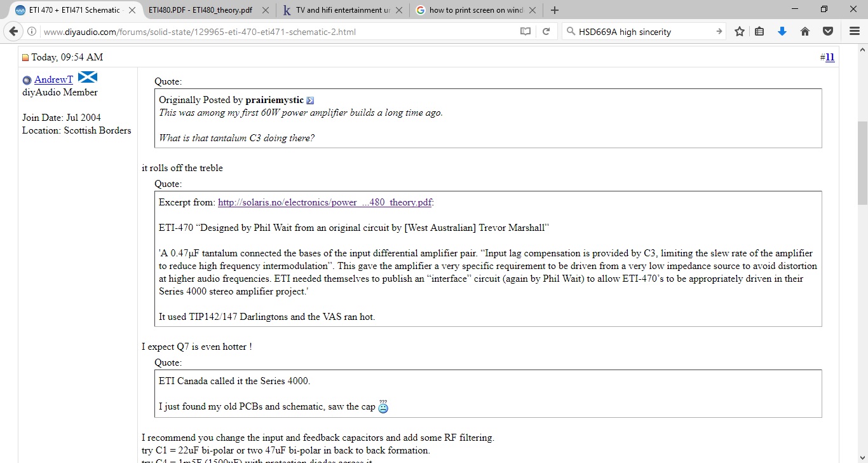Click the Scottish flag icon beside AndrewT

point(87,78)
